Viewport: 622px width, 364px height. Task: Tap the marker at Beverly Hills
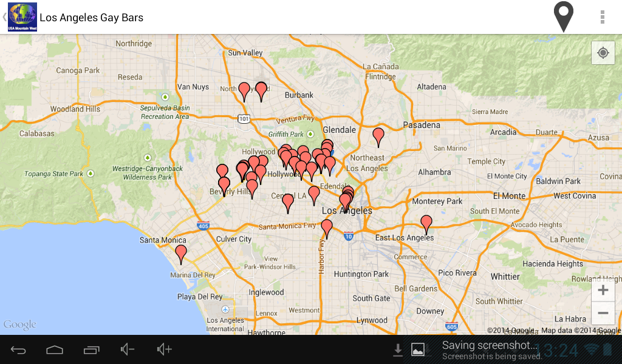click(x=224, y=185)
